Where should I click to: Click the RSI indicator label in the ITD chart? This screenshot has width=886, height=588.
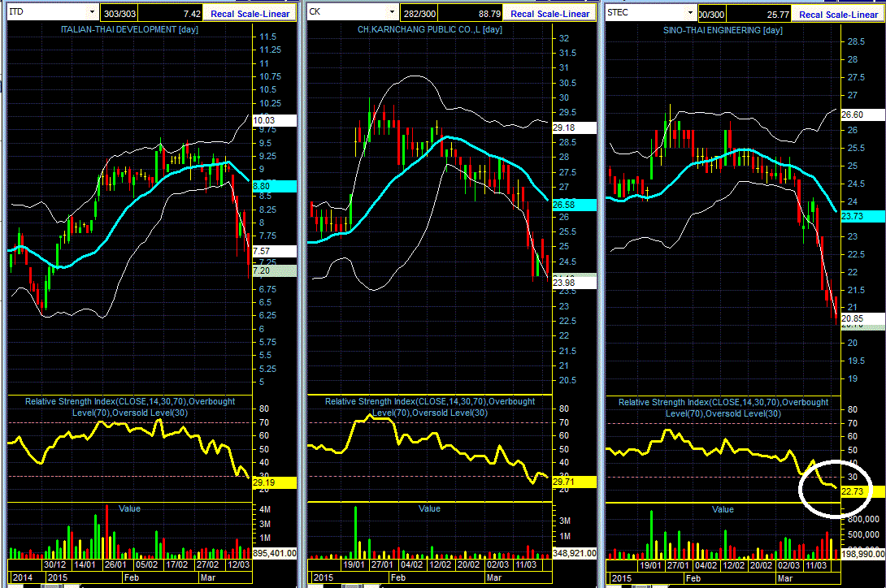coord(130,407)
